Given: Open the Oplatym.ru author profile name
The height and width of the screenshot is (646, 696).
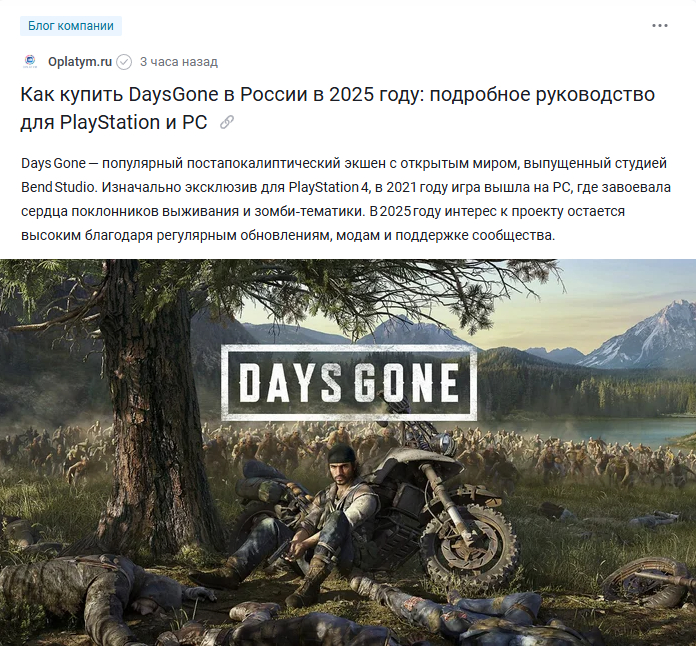Looking at the screenshot, I should coord(80,62).
